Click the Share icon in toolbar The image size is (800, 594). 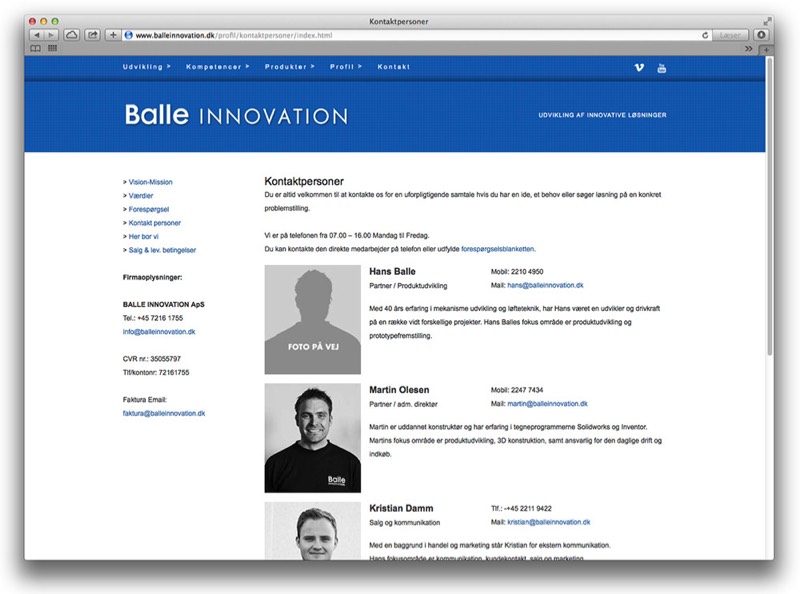coord(92,35)
